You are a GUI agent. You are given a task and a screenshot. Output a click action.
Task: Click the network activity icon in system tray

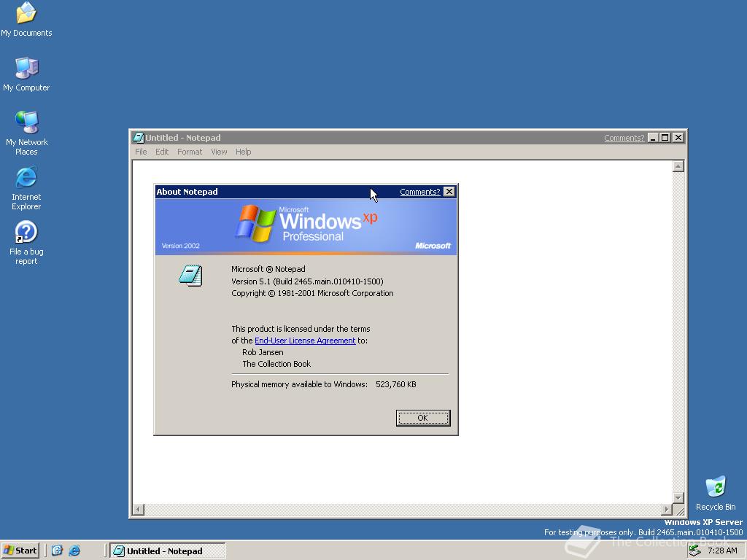[694, 551]
